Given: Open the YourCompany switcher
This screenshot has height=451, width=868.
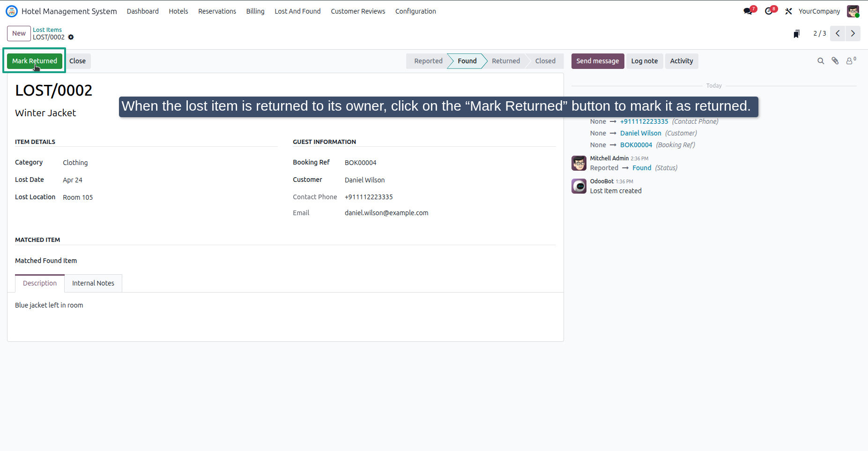Looking at the screenshot, I should click(x=819, y=11).
